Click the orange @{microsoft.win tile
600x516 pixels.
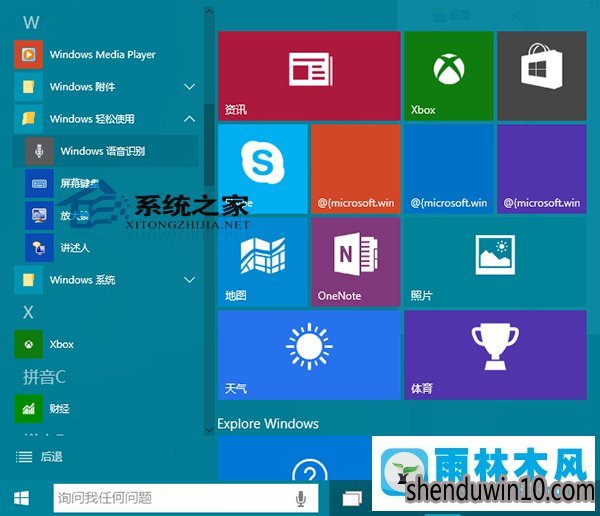356,169
